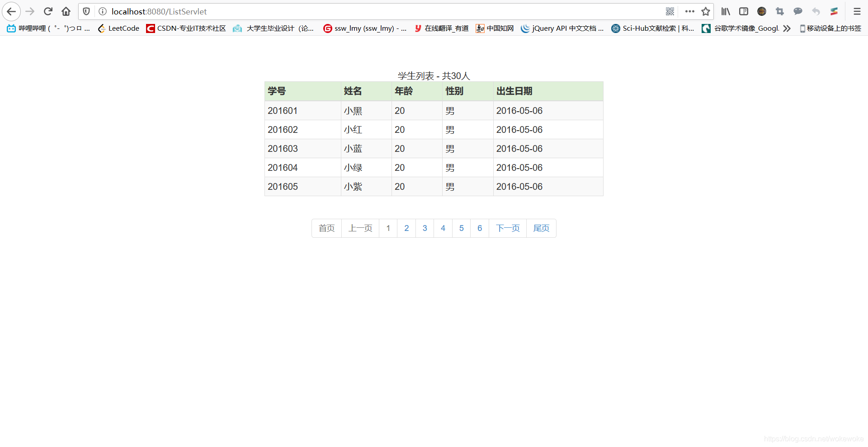Toggle the sidebar view icon
Viewport: 868px width, 447px height.
744,11
